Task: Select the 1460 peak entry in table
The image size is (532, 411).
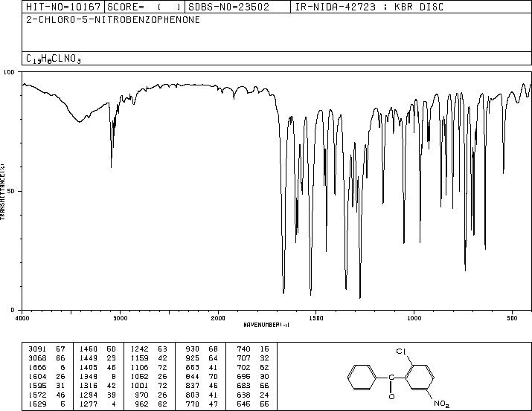Action: click(x=97, y=349)
